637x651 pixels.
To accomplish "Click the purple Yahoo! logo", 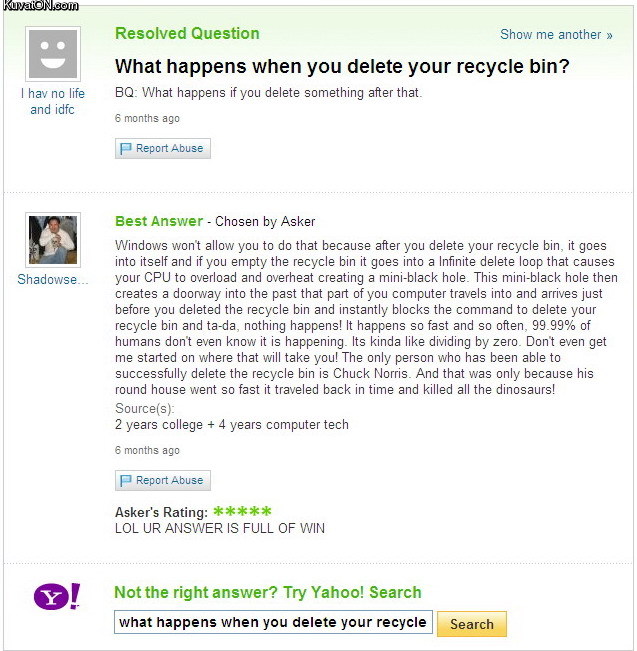I will (57, 597).
